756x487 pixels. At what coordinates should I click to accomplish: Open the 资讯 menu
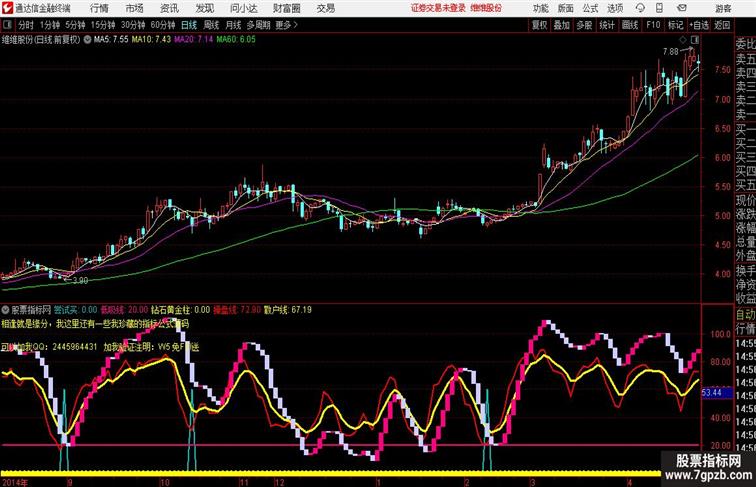(169, 8)
